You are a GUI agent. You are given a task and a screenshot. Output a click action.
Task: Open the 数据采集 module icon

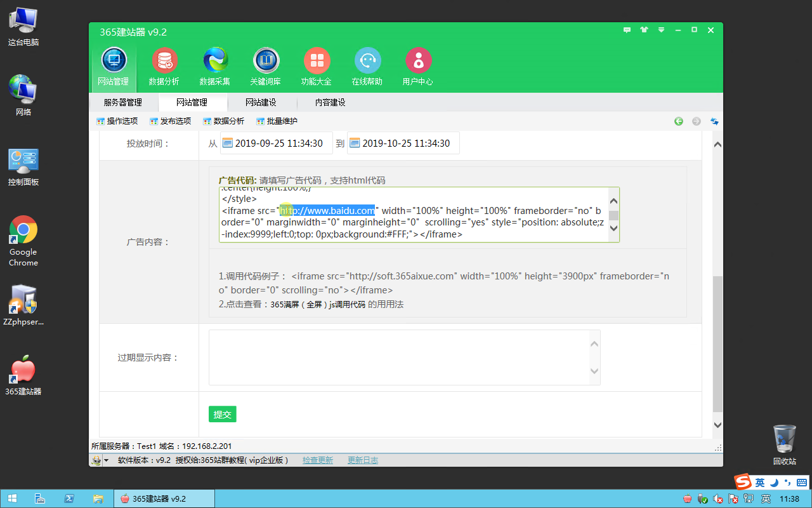[215, 67]
